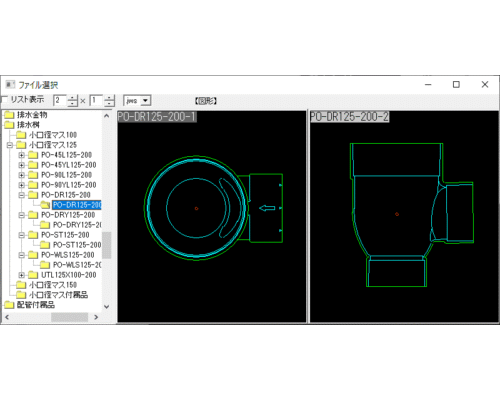Image resolution: width=500 pixels, height=400 pixels.
Task: Click the tree's vertical scrollbar down arrow
Action: point(106,306)
